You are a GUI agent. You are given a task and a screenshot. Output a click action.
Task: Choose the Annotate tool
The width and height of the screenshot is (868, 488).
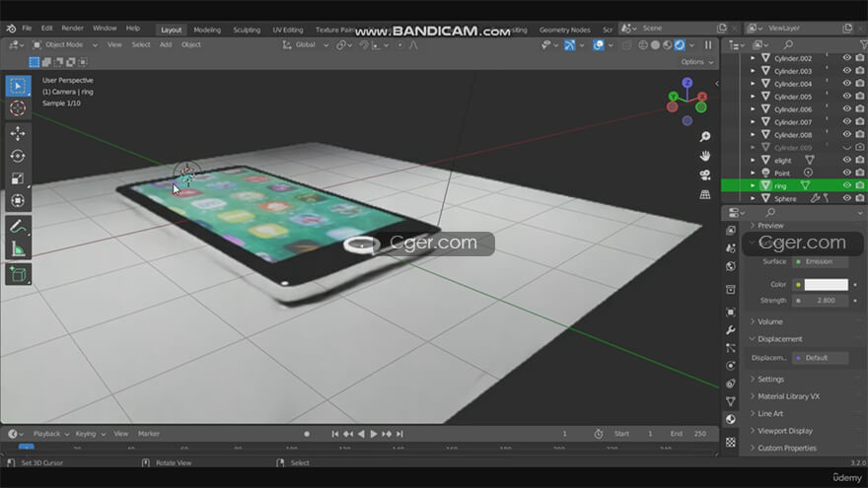coord(18,227)
